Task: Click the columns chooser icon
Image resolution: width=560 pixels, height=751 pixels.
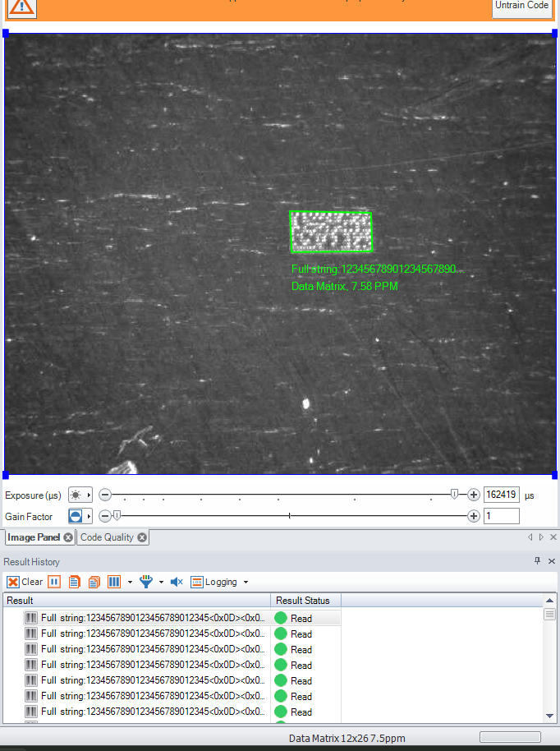Action: (x=114, y=582)
